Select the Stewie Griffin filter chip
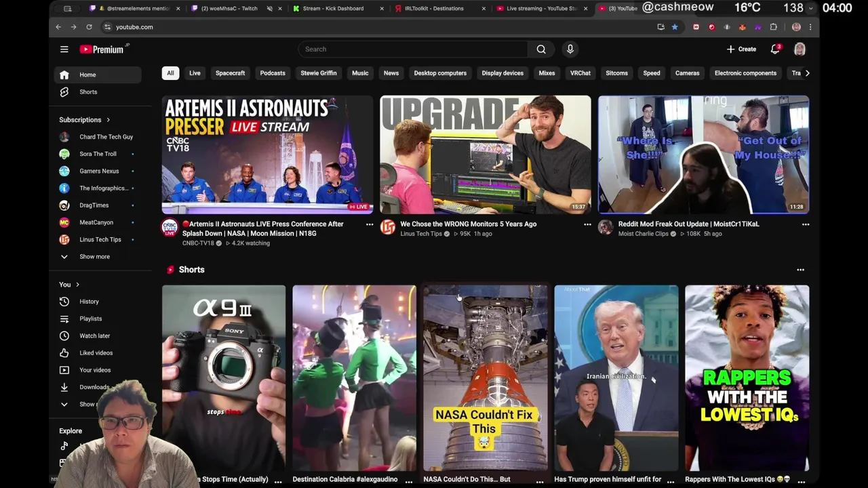Image resolution: width=868 pixels, height=488 pixels. tap(319, 73)
